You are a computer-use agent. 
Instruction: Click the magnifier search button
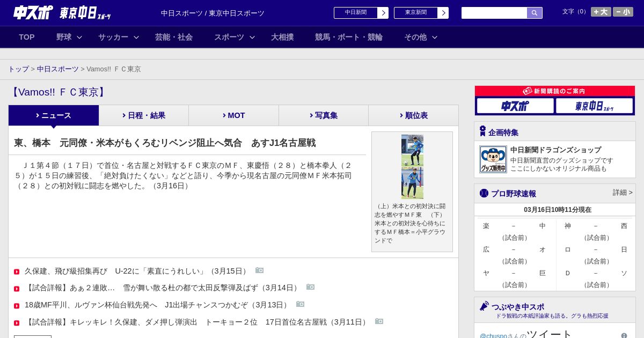point(535,13)
